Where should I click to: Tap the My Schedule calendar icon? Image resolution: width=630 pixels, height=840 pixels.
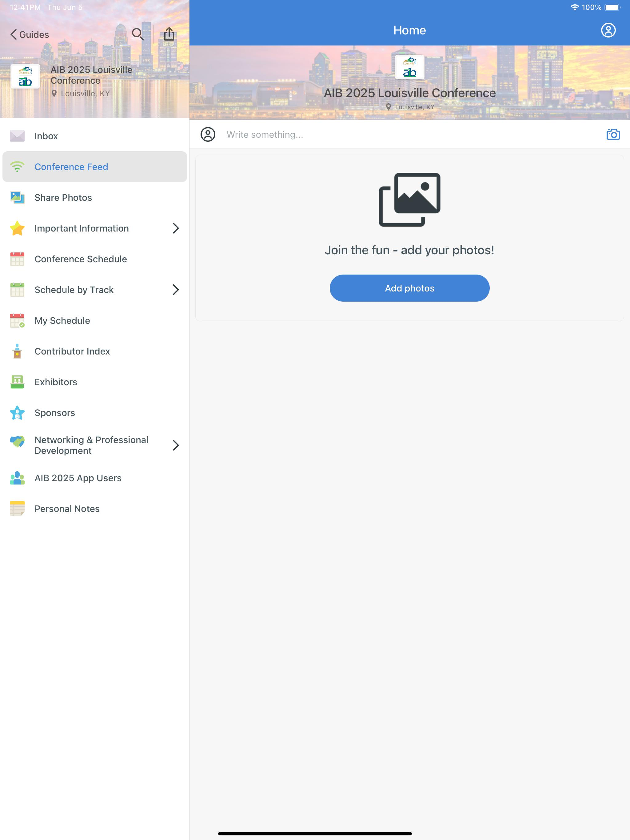coord(17,320)
